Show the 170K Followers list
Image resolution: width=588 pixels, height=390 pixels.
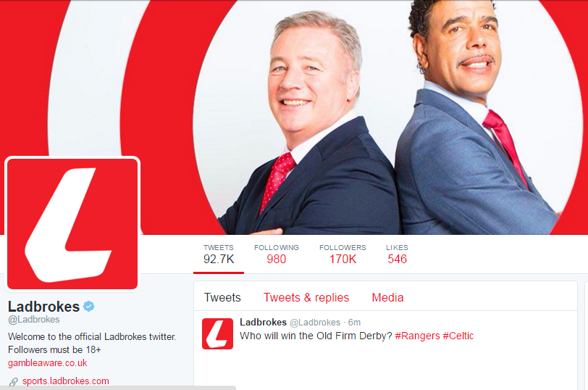343,254
